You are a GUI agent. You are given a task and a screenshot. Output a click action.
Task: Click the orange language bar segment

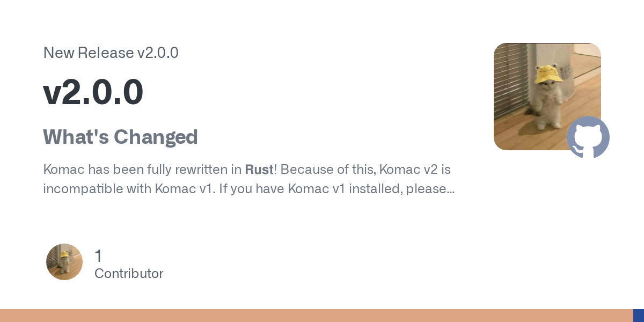[317, 316]
